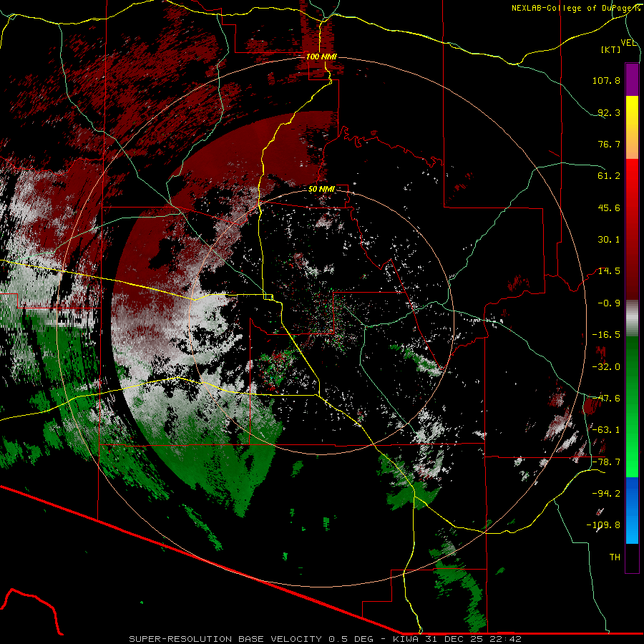The image size is (644, 644).
Task: Click the 45.6 velocity scale value
Action: click(609, 208)
